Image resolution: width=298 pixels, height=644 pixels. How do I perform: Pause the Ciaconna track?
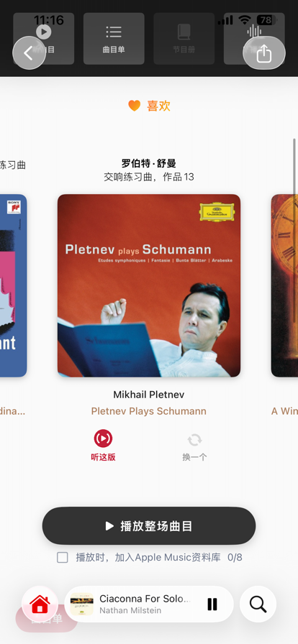(212, 604)
